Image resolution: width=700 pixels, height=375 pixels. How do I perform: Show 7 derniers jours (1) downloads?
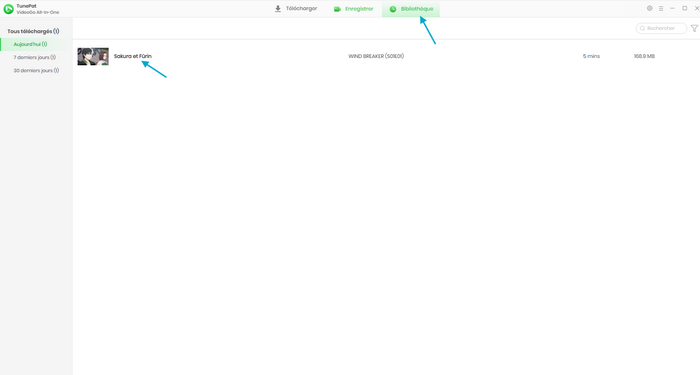coord(35,57)
